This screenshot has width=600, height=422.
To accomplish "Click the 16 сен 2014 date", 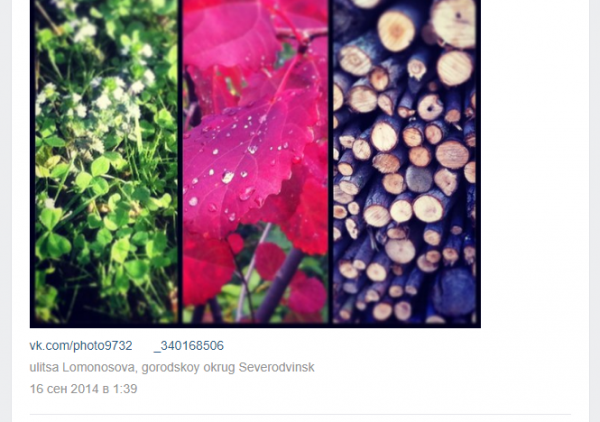I will point(64,389).
